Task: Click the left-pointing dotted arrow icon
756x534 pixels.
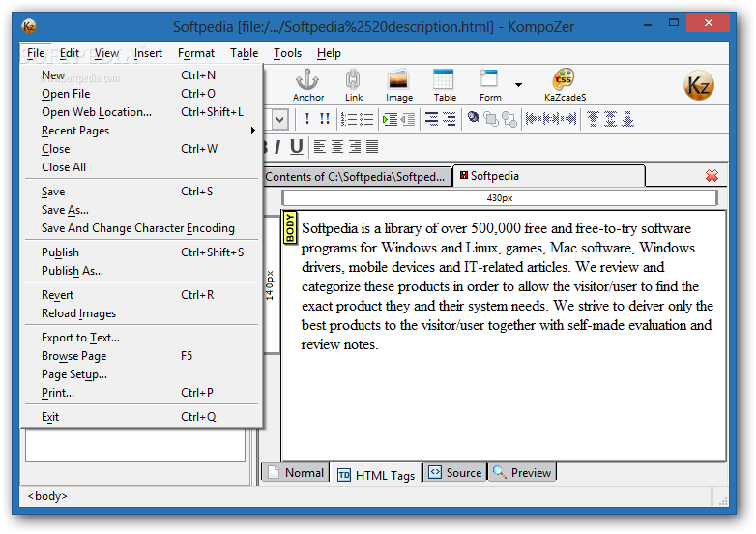Action: [534, 119]
